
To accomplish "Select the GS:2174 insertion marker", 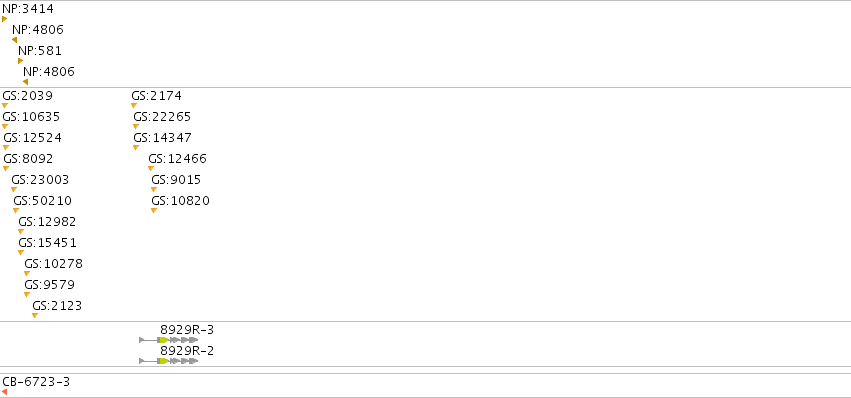I will [134, 105].
